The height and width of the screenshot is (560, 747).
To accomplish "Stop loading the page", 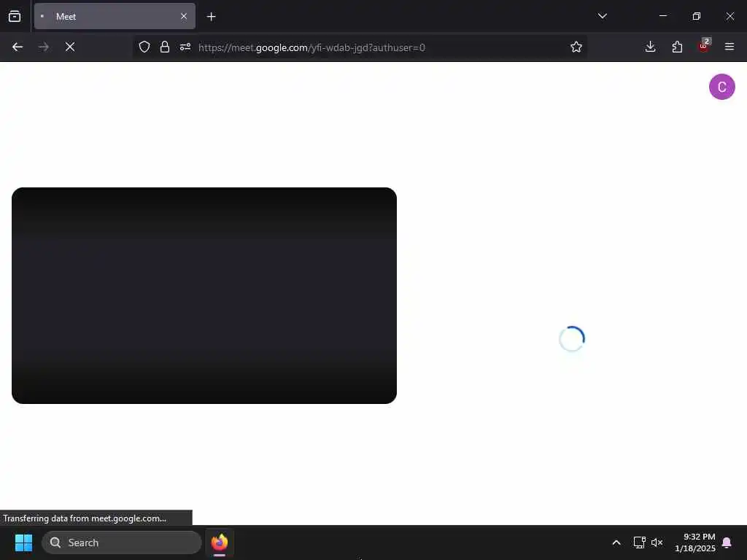I will tap(70, 47).
